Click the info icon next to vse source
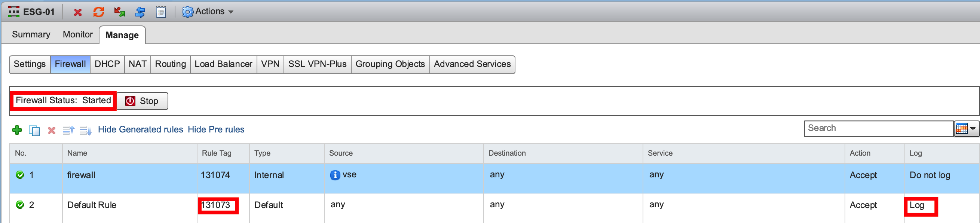Viewport: 980px width, 223px height. [335, 175]
